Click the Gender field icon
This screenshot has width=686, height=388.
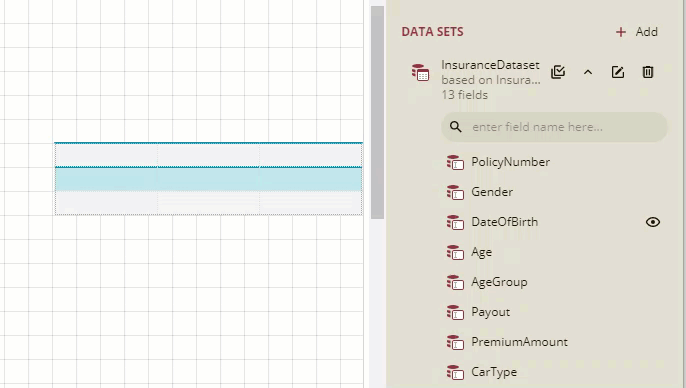click(x=455, y=192)
